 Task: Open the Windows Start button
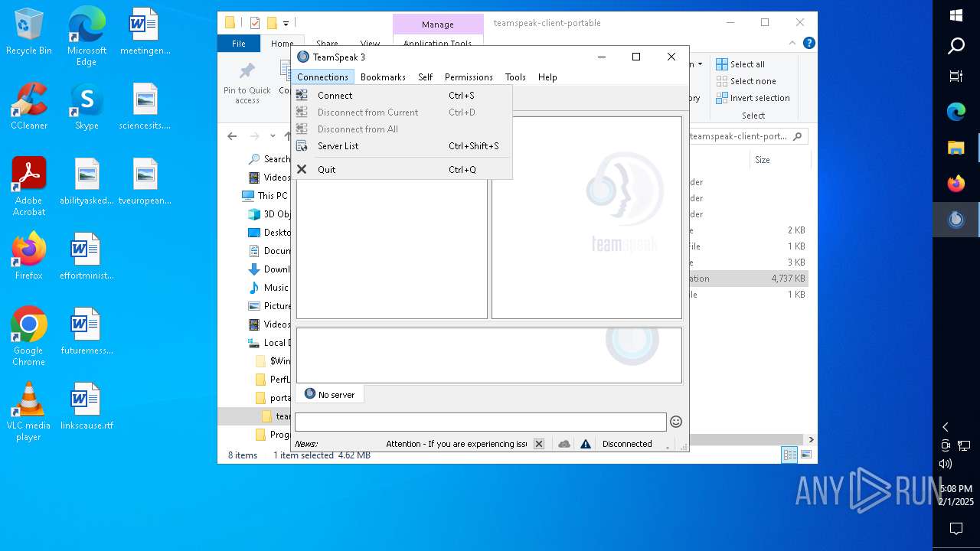[x=956, y=15]
